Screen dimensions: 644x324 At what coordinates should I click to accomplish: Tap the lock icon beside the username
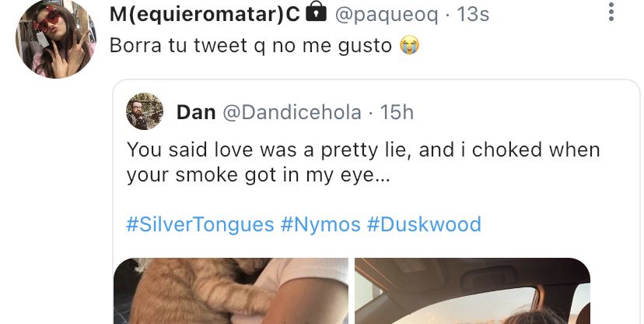316,12
